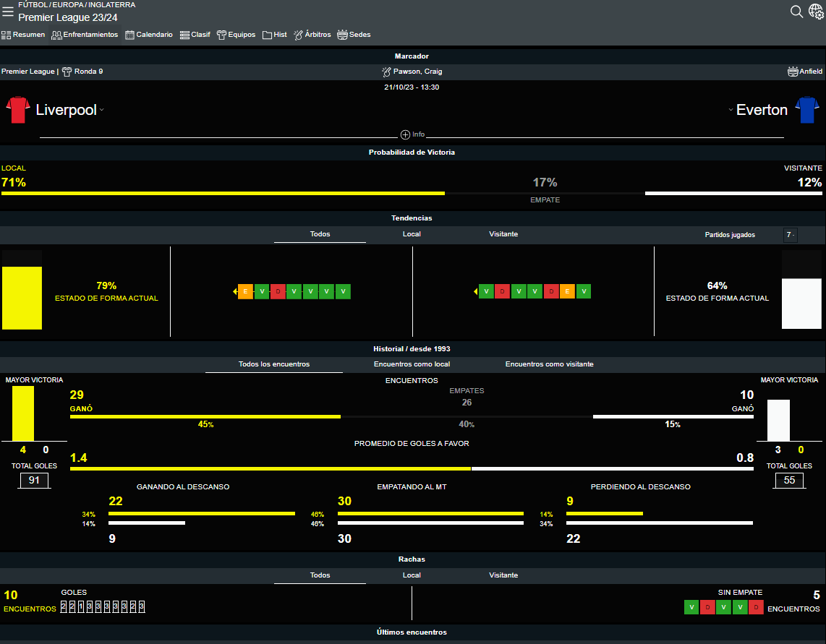Click the Liverpool red shirt icon
Viewport: 826px width, 644px height.
(18, 110)
